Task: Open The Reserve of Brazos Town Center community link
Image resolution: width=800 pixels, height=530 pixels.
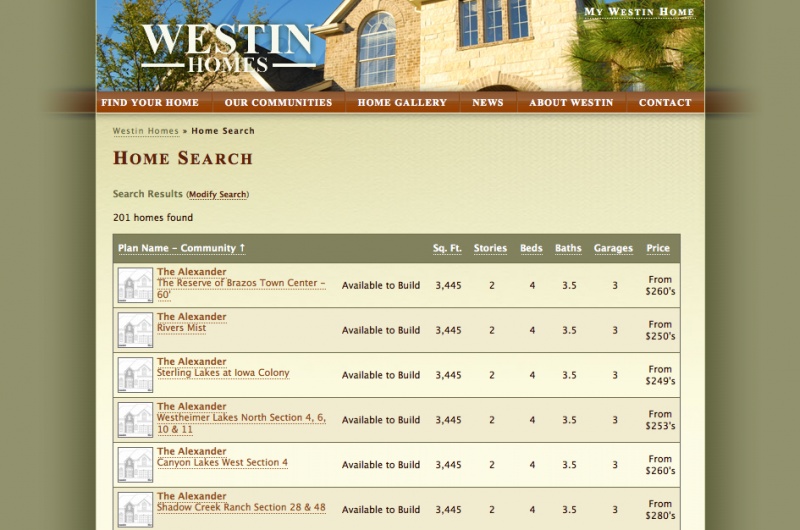Action: pyautogui.click(x=241, y=289)
